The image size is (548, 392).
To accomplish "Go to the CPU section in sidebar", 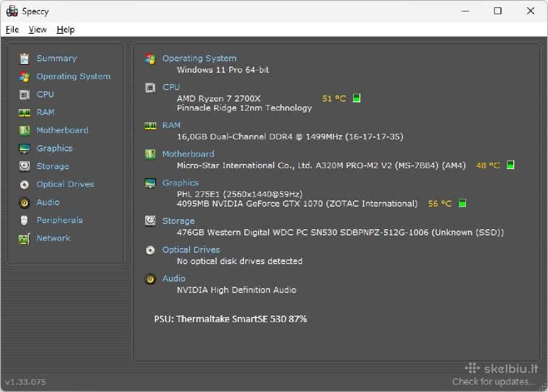I will coord(45,94).
